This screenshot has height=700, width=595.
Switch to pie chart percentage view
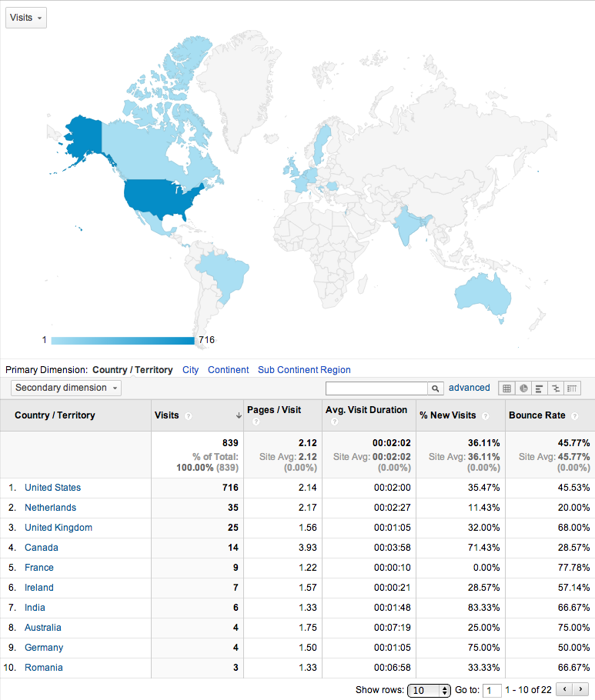click(x=523, y=388)
